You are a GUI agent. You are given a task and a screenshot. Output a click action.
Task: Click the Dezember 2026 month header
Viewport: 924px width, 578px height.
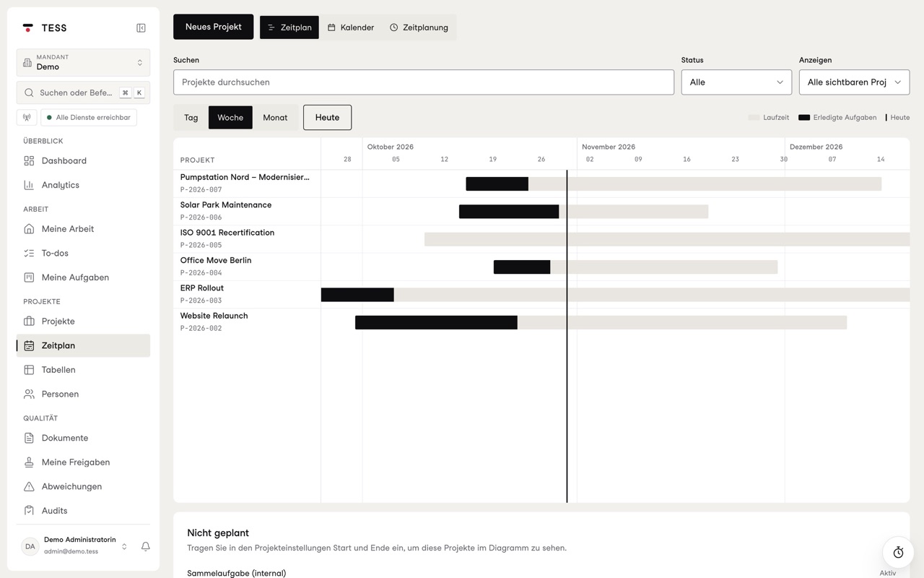pyautogui.click(x=816, y=147)
